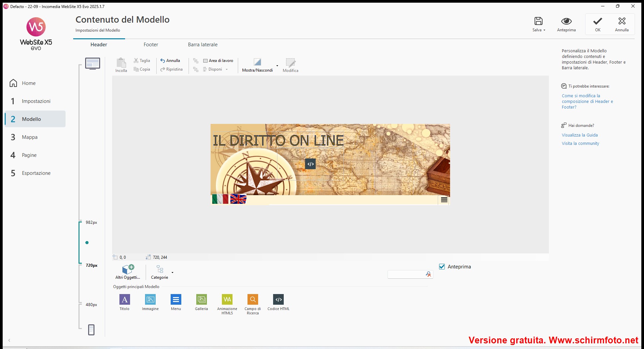This screenshot has height=349, width=644.
Task: Open the Visualizza la Guida link
Action: tap(579, 135)
